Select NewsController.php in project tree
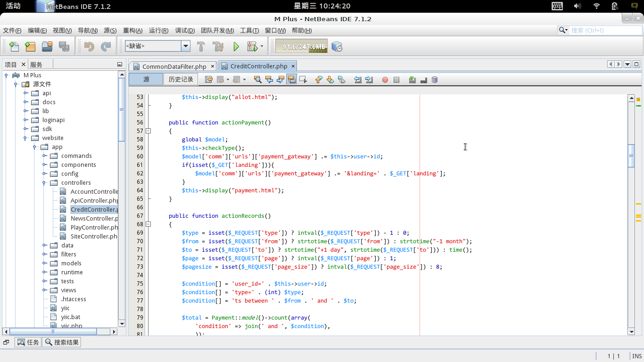 pyautogui.click(x=94, y=218)
